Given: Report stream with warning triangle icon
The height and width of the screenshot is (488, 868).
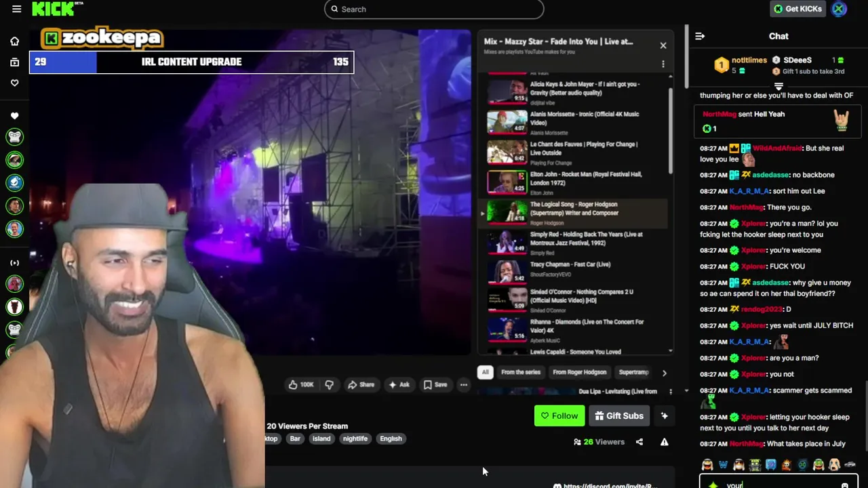Looking at the screenshot, I should (x=665, y=442).
